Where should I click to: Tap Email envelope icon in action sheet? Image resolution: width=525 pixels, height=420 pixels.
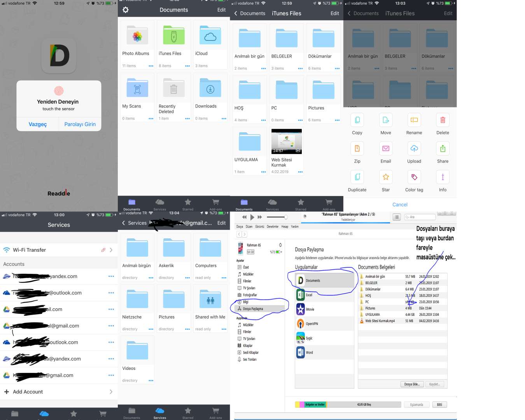(386, 149)
